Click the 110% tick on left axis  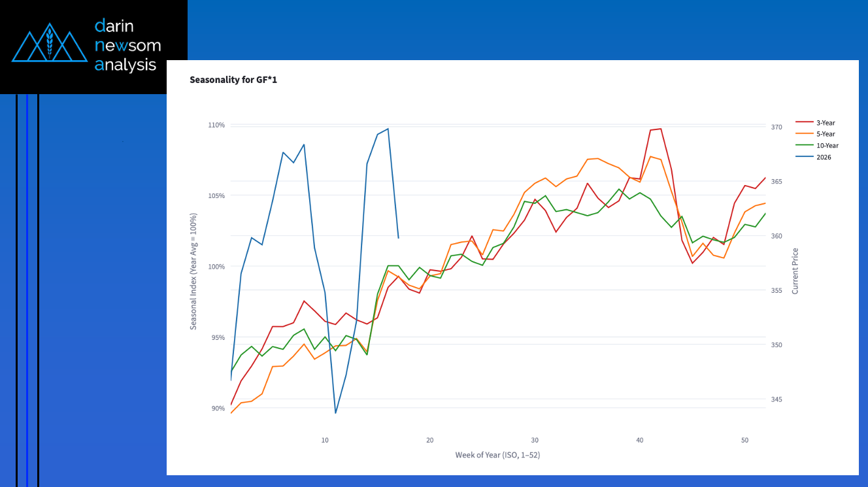click(x=216, y=125)
